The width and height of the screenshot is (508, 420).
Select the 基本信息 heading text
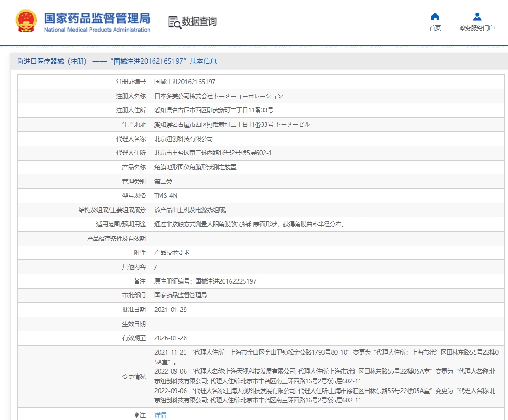click(x=203, y=61)
